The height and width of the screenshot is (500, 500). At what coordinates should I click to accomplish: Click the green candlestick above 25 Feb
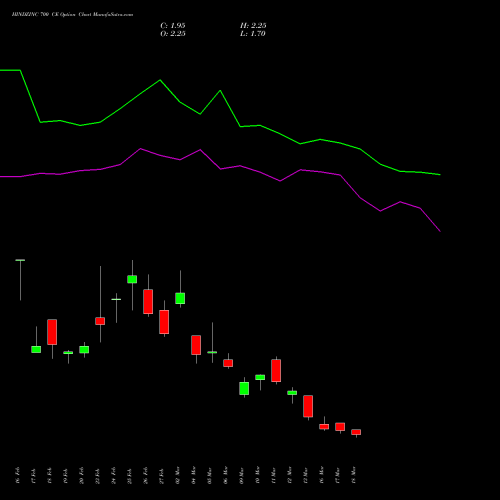point(132,279)
